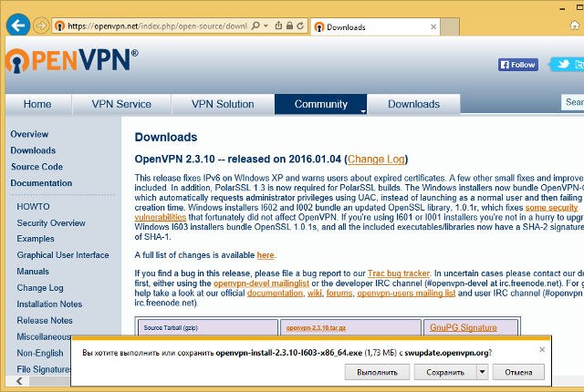Open a new blank browser tab
This screenshot has width=584, height=392.
[x=450, y=26]
